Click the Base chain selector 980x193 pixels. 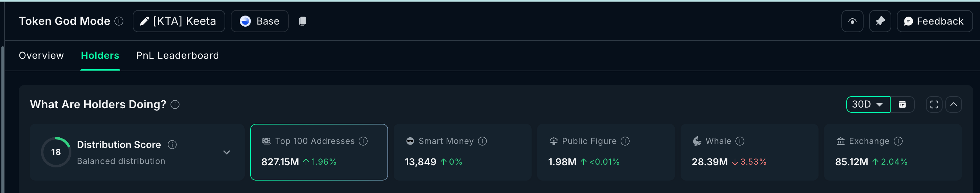tap(260, 21)
